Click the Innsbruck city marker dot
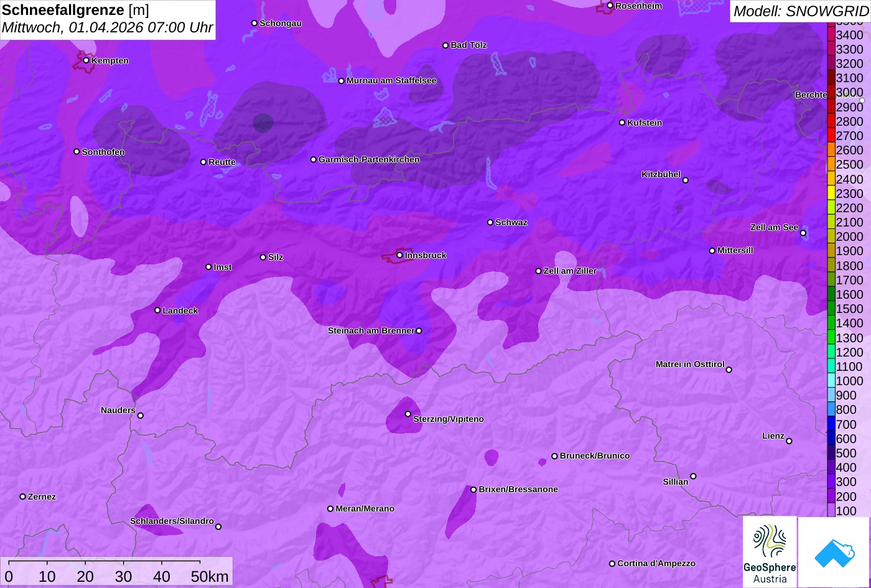 pos(399,255)
